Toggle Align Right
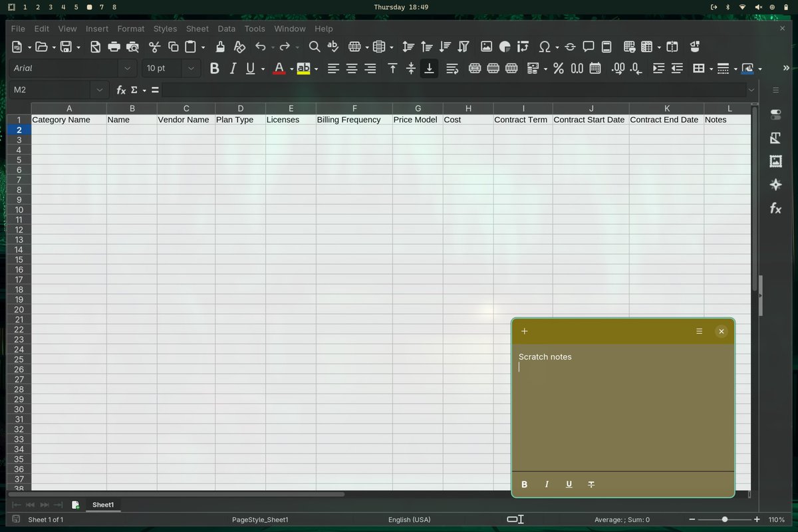 point(370,68)
